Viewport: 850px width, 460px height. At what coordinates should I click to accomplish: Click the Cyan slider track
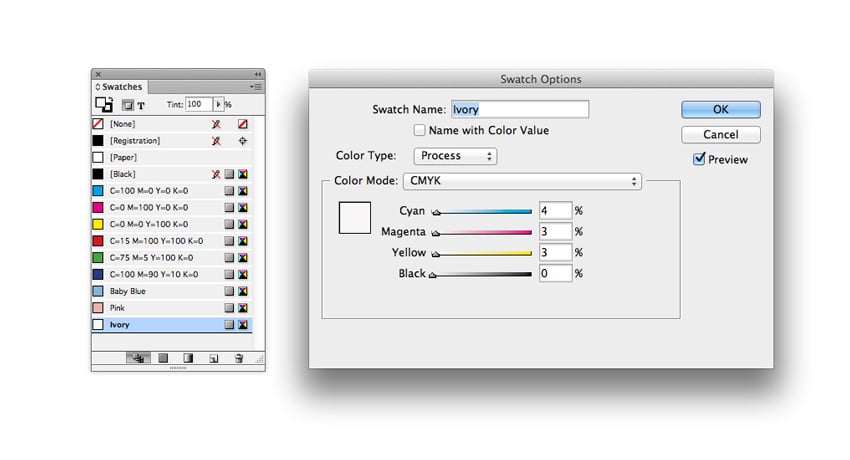485,212
